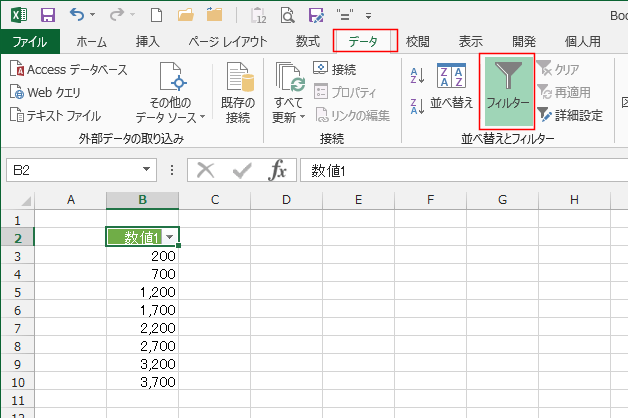Open the filter dropdown on 数値1 header
The image size is (628, 418).
tap(170, 237)
